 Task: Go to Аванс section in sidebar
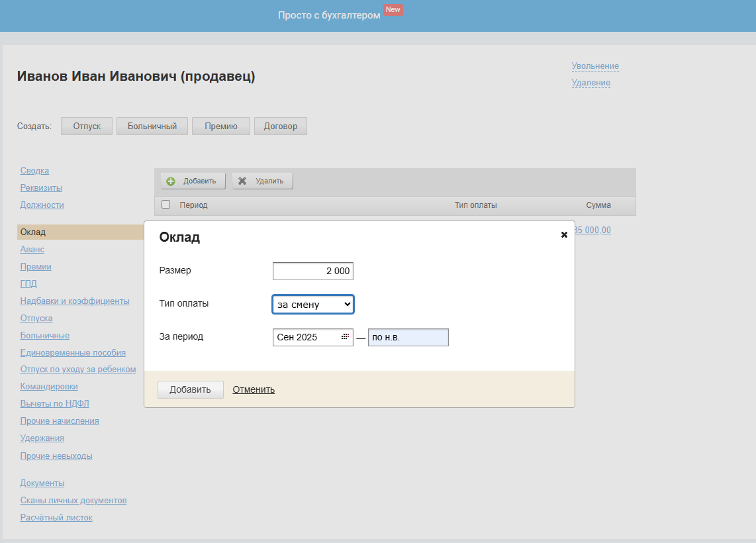[x=32, y=249]
